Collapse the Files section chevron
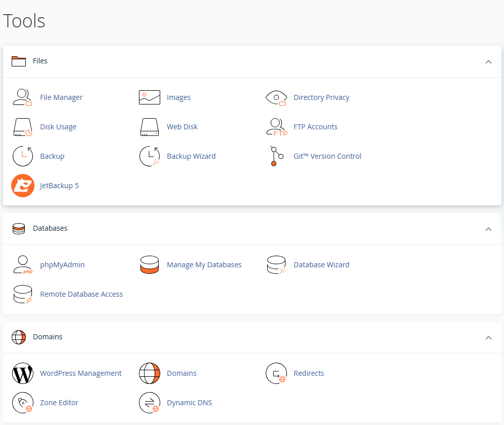 489,62
